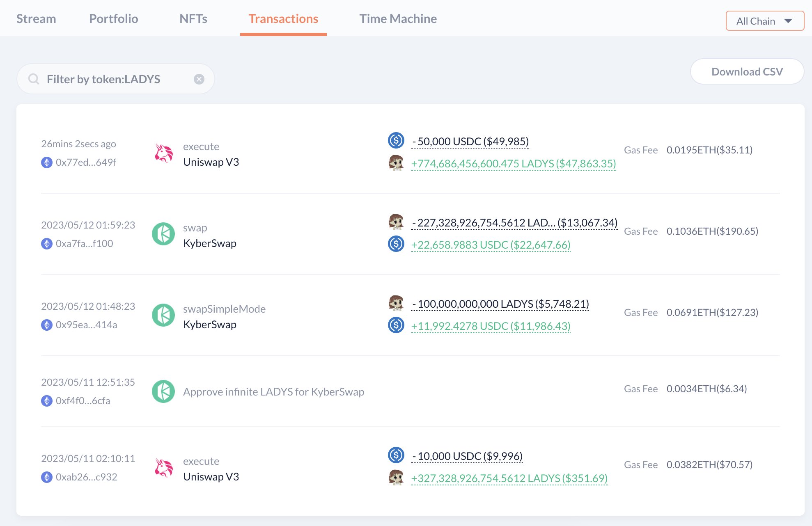Click the magnifier icon in token filter

(34, 79)
